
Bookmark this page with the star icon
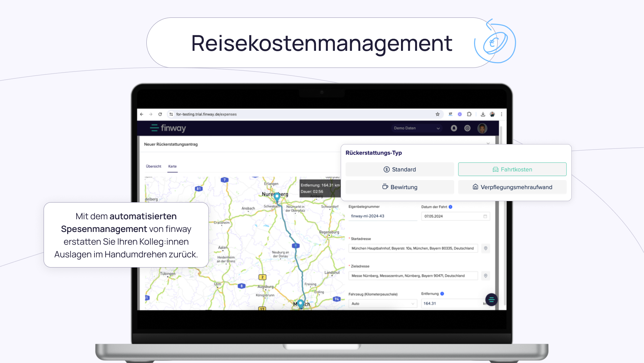coord(438,114)
